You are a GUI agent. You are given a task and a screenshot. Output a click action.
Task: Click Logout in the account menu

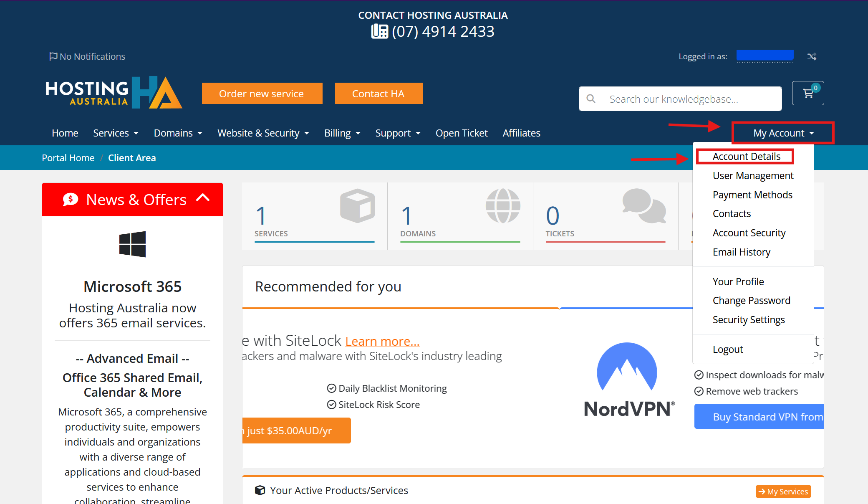click(728, 350)
